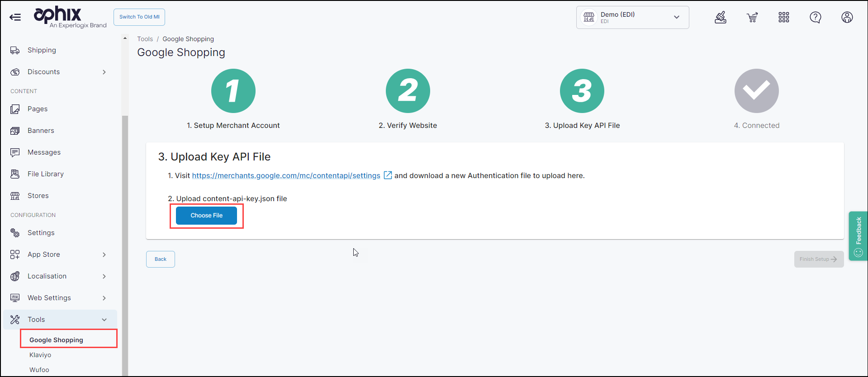Open the user profile icon
868x377 pixels.
847,17
